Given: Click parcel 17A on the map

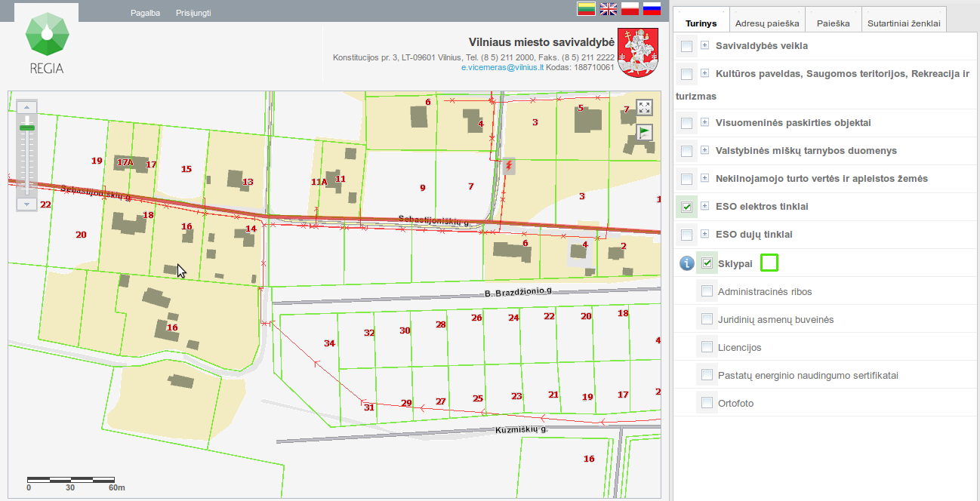Looking at the screenshot, I should pyautogui.click(x=125, y=162).
